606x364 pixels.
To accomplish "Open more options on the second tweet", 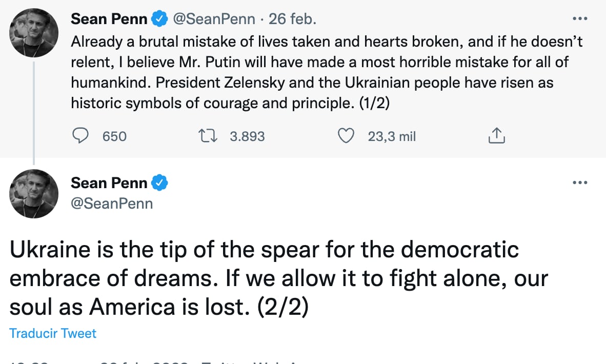I will point(579,183).
